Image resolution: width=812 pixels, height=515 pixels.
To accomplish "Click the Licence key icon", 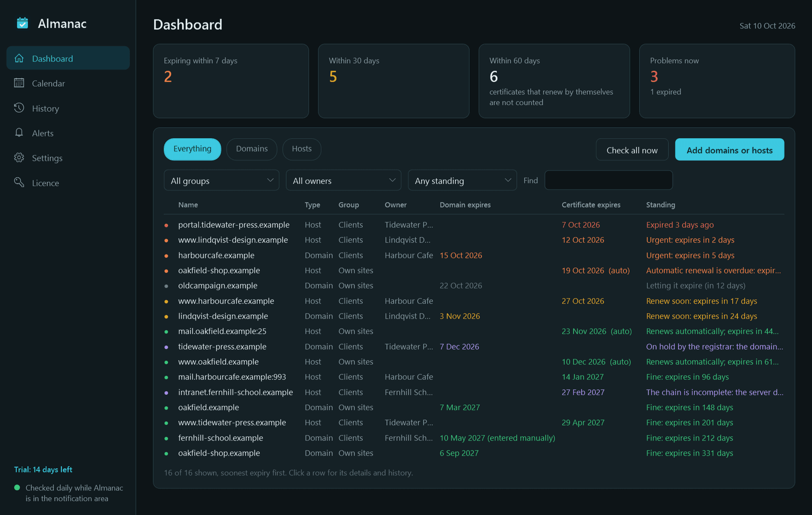I will coord(19,182).
